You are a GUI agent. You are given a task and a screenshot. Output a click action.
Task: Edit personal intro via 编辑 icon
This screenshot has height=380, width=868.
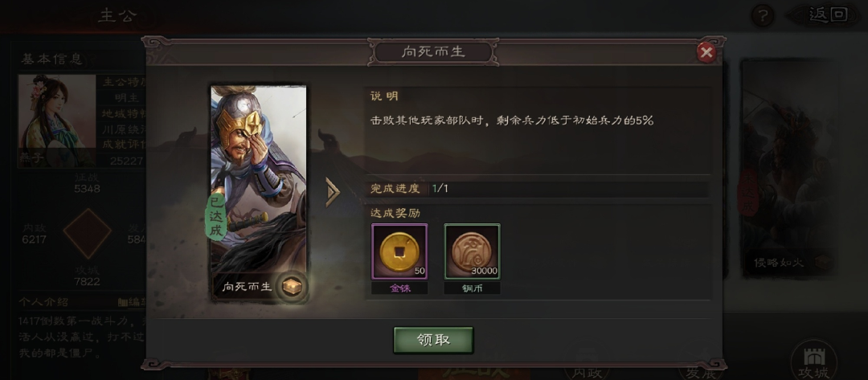(x=132, y=303)
